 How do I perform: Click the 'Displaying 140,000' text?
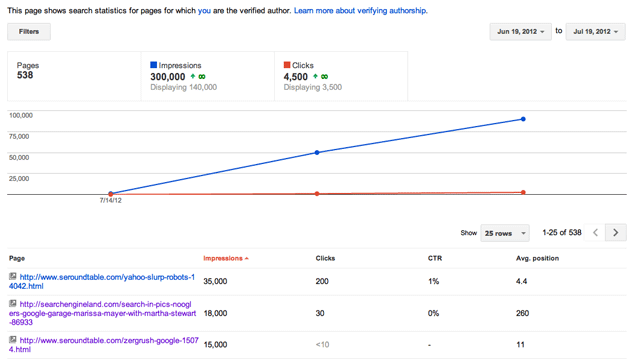[184, 87]
